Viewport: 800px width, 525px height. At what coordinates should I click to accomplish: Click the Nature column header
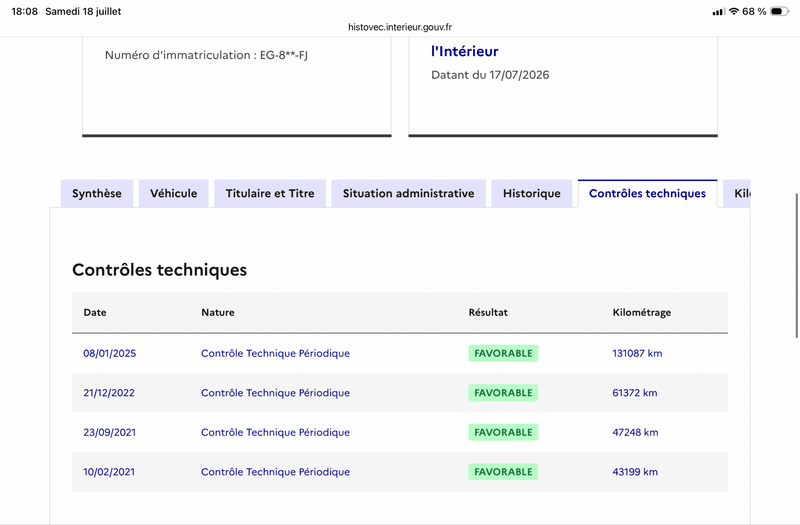tap(218, 312)
